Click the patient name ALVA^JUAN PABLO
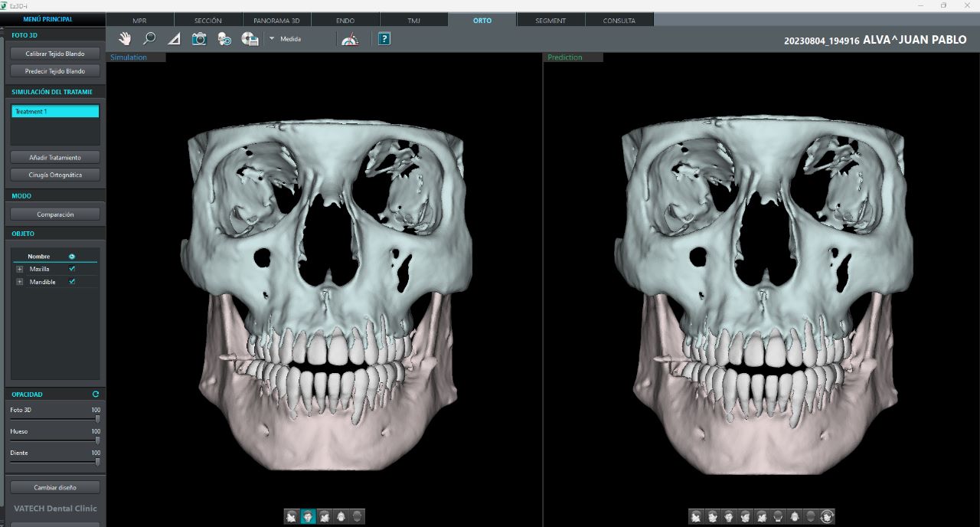The image size is (980, 527). pos(915,40)
